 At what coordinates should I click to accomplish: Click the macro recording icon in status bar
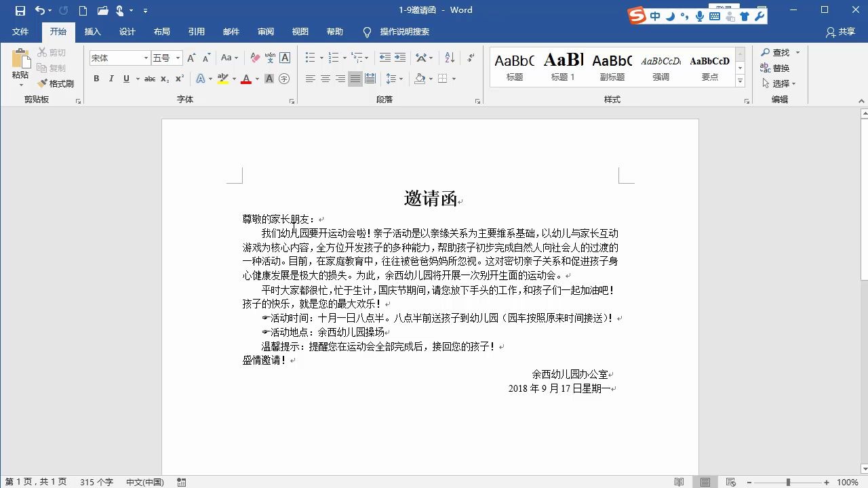[181, 483]
